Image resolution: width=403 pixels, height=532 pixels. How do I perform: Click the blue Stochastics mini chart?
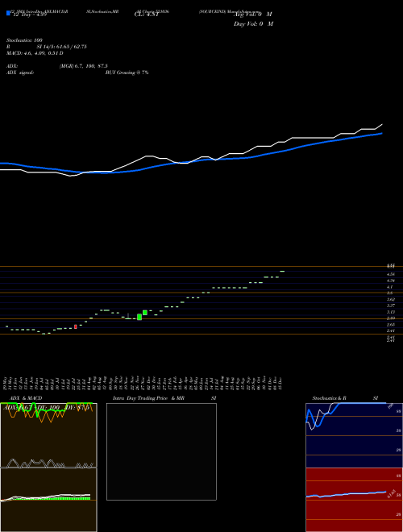[354, 435]
